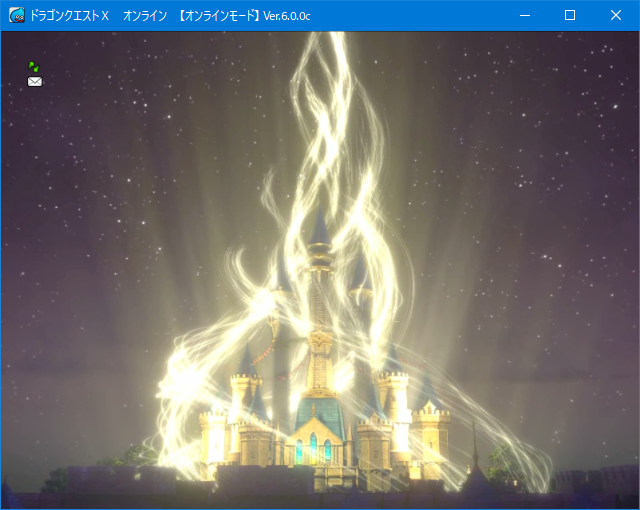Close the Dragon Quest X window
The height and width of the screenshot is (510, 640).
616,16
